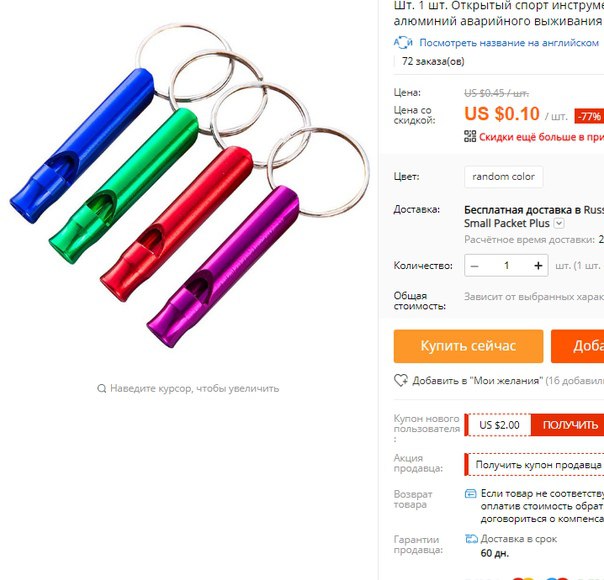Click the heart icon for wish list

coord(401,381)
